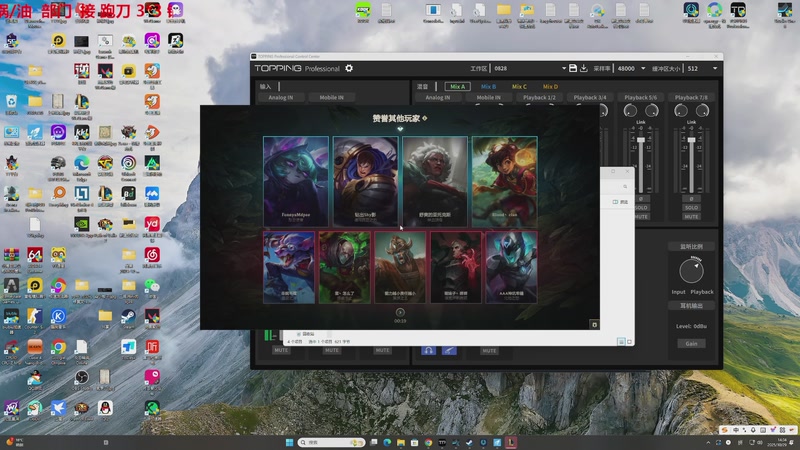Click the 预览 preview button in file window
The height and width of the screenshot is (450, 800).
click(x=620, y=202)
